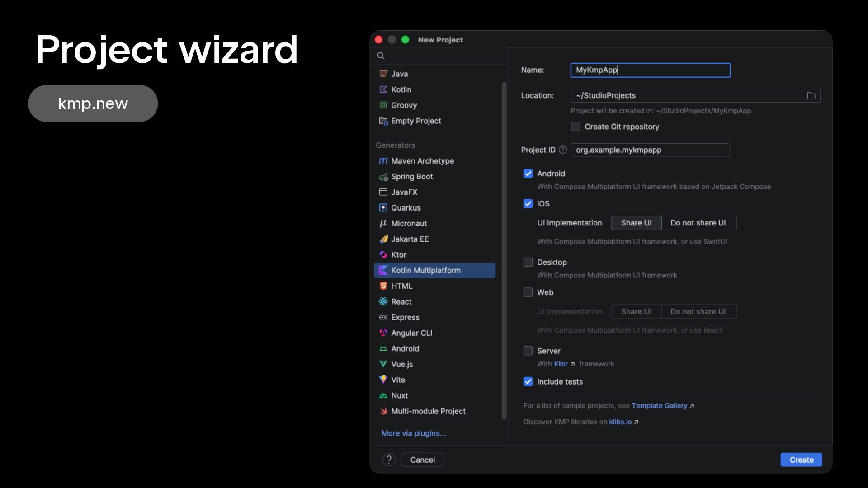The width and height of the screenshot is (868, 488).
Task: Click the Empty Project icon
Action: [x=383, y=121]
